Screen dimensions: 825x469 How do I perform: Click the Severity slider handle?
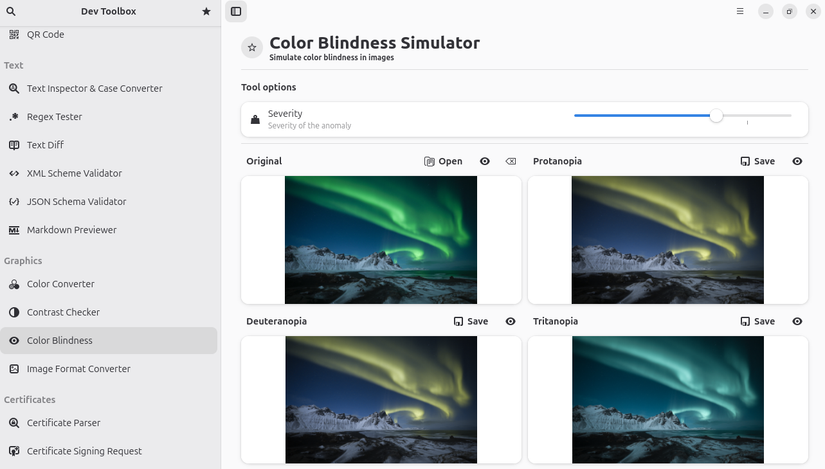coord(716,115)
